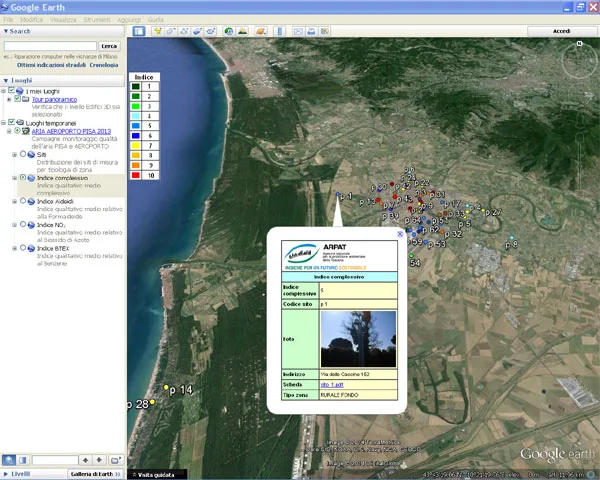Click the yellow index 7 legend swatch
The width and height of the screenshot is (600, 480).
click(135, 145)
